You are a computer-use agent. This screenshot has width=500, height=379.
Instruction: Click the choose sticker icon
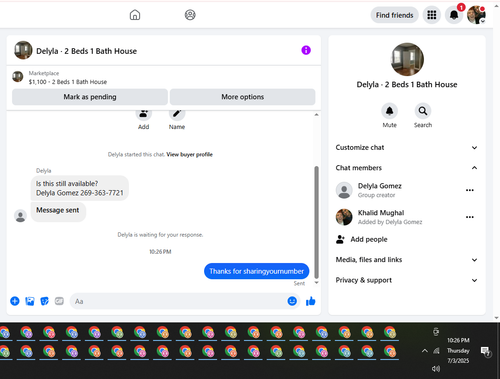click(x=44, y=301)
